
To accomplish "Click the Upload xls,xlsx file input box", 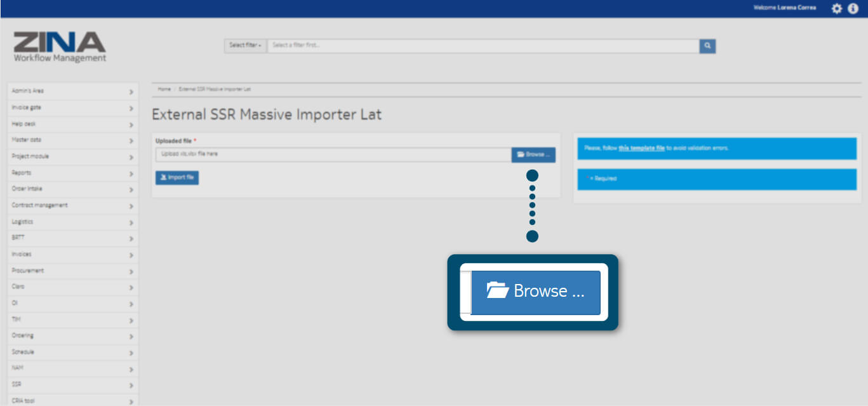I will pos(333,154).
